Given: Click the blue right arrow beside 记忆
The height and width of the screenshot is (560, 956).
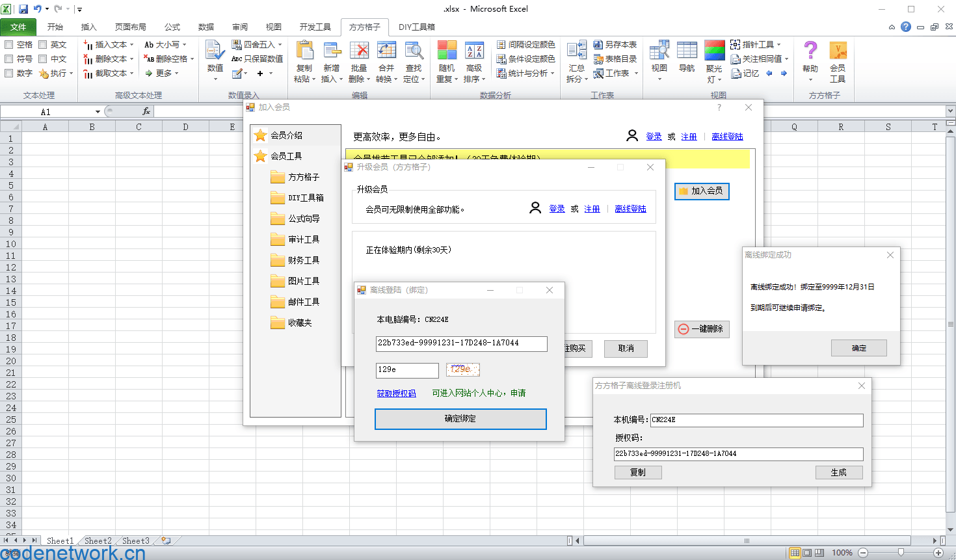Looking at the screenshot, I should point(784,73).
